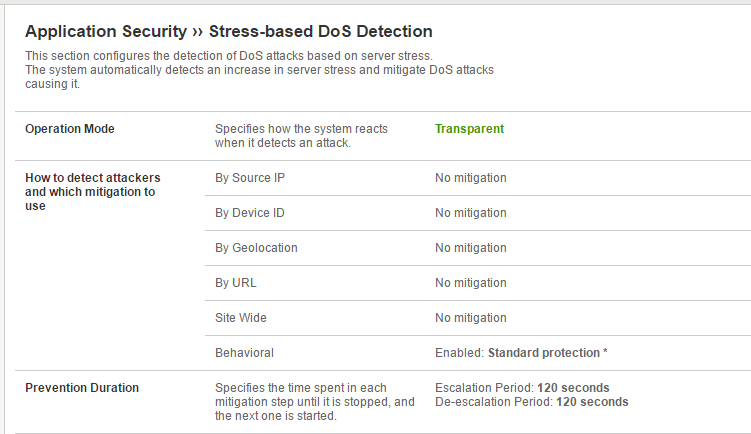Open No mitigation setting for By URL
The height and width of the screenshot is (434, 751).
(470, 283)
